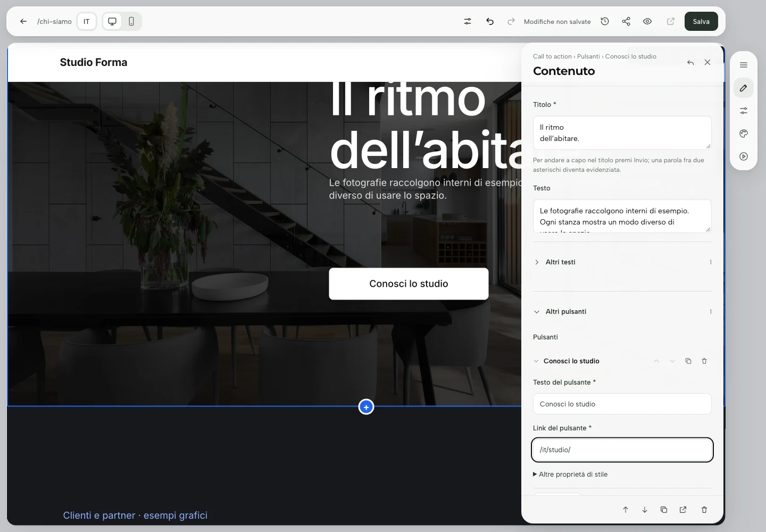Duplicate section via panel footer icon
This screenshot has width=766, height=532.
click(664, 510)
